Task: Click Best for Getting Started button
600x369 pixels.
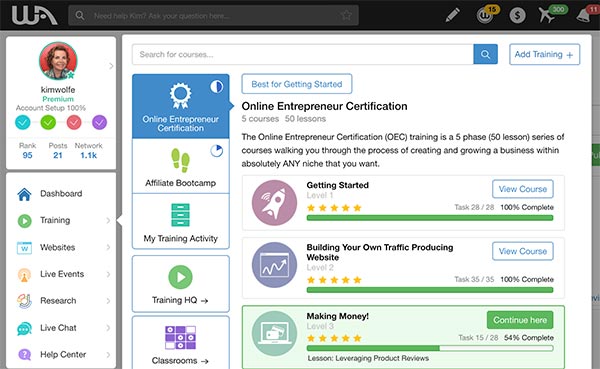Action: pos(297,84)
